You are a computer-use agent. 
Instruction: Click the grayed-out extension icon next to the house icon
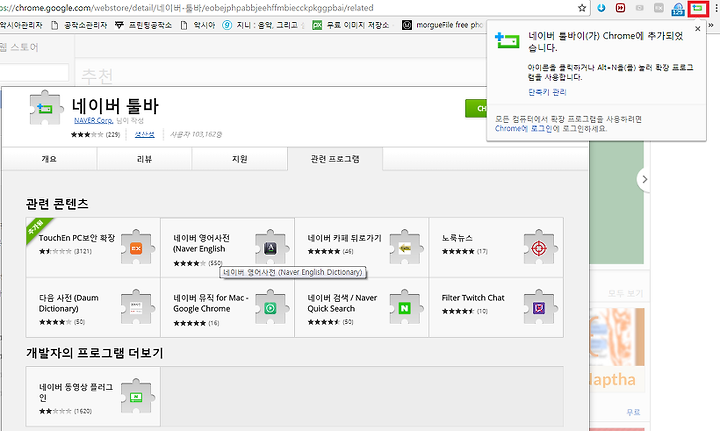pyautogui.click(x=658, y=8)
